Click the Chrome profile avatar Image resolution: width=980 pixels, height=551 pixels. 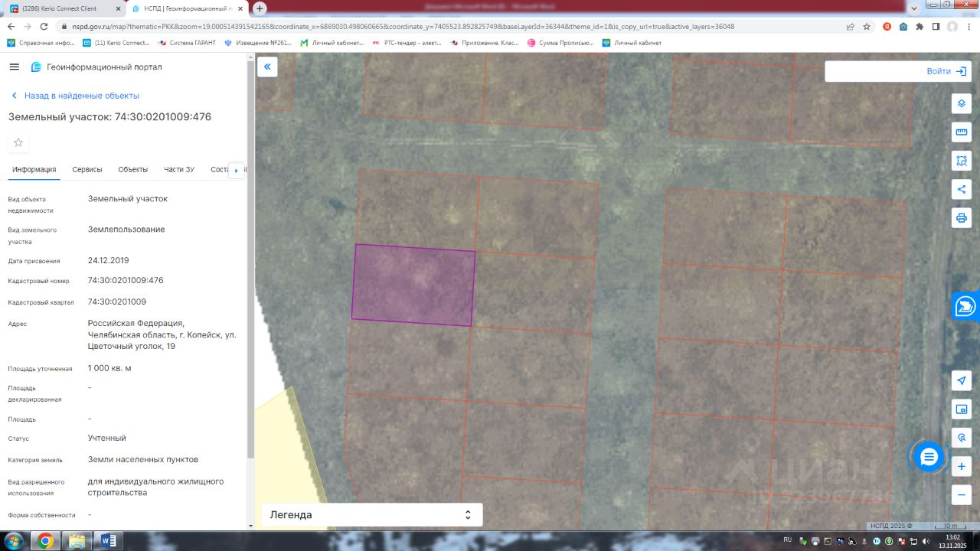point(952,26)
